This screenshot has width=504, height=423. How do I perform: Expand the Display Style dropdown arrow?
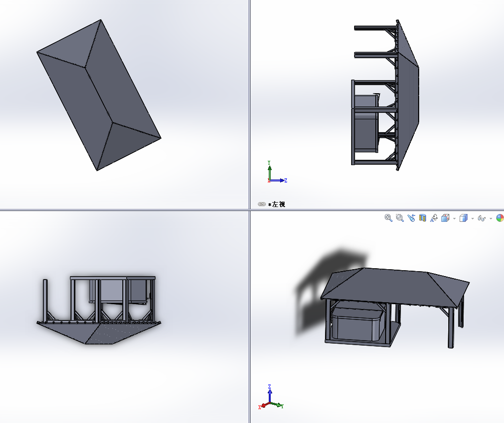click(472, 218)
